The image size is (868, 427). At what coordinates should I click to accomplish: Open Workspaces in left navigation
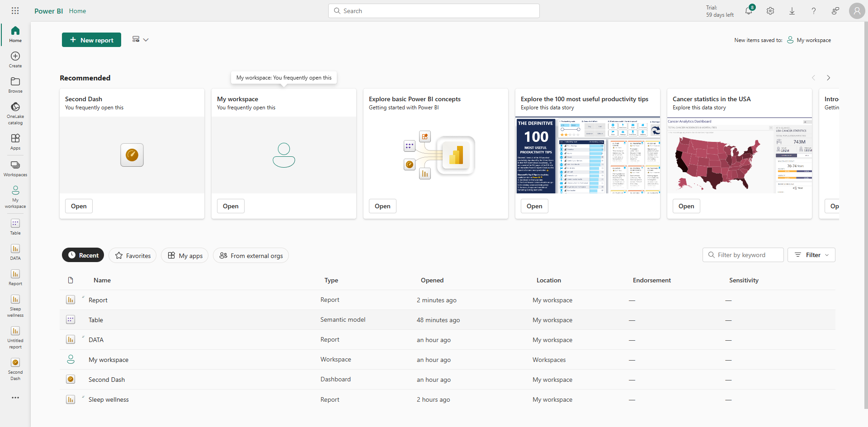(15, 168)
